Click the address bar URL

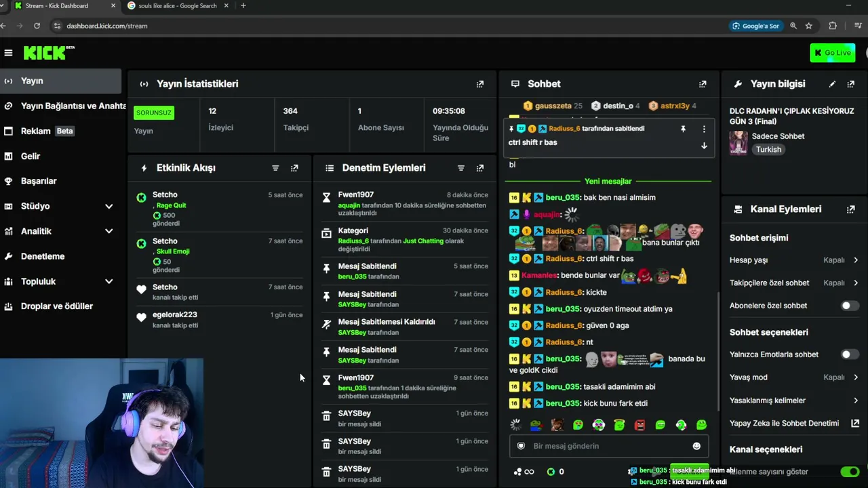107,26
